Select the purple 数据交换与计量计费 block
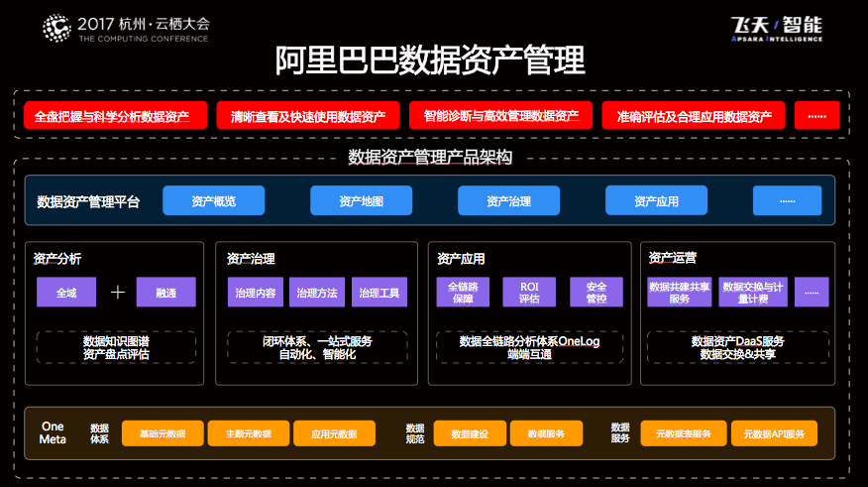 753,292
